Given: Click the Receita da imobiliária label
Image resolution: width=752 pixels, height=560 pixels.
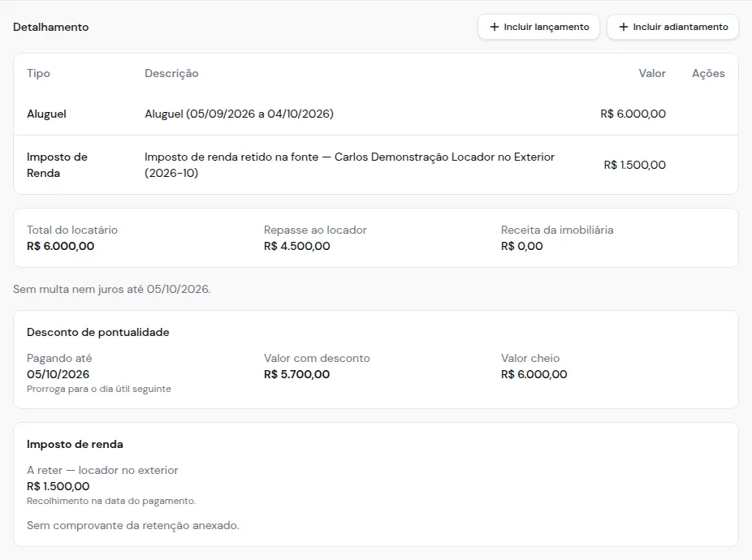Looking at the screenshot, I should (557, 230).
